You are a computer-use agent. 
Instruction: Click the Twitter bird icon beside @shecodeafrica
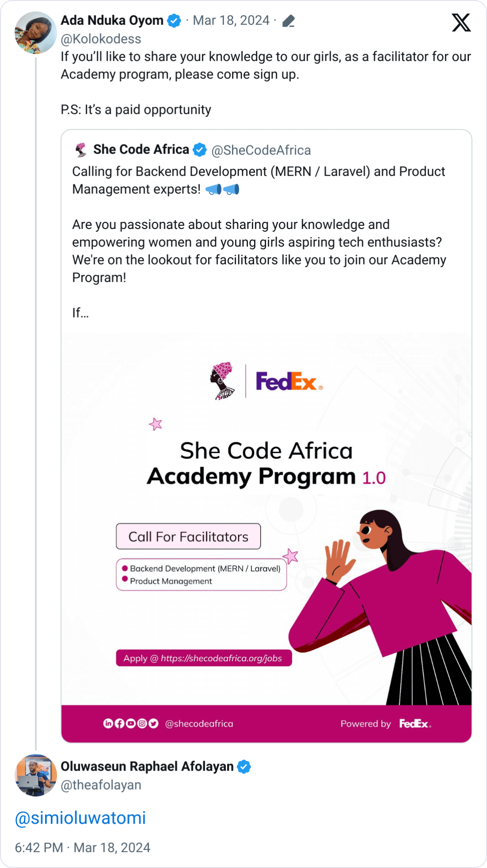(x=153, y=723)
